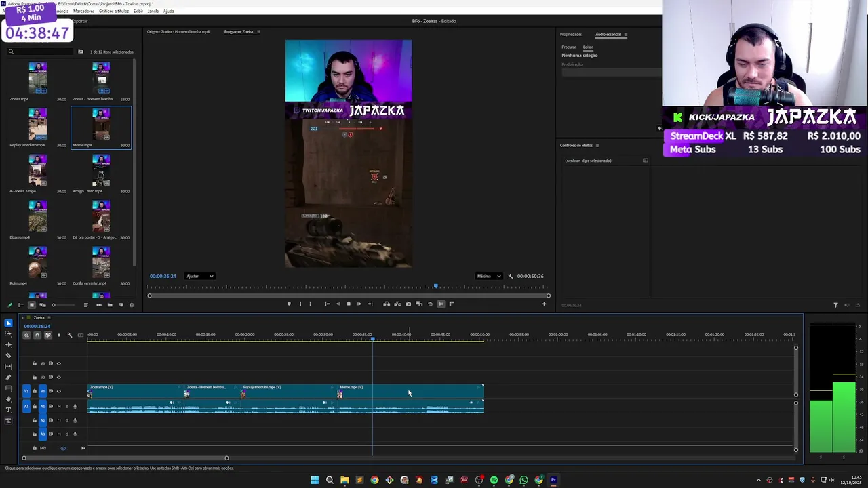
Task: Click Go to Out point button
Action: coord(370,304)
